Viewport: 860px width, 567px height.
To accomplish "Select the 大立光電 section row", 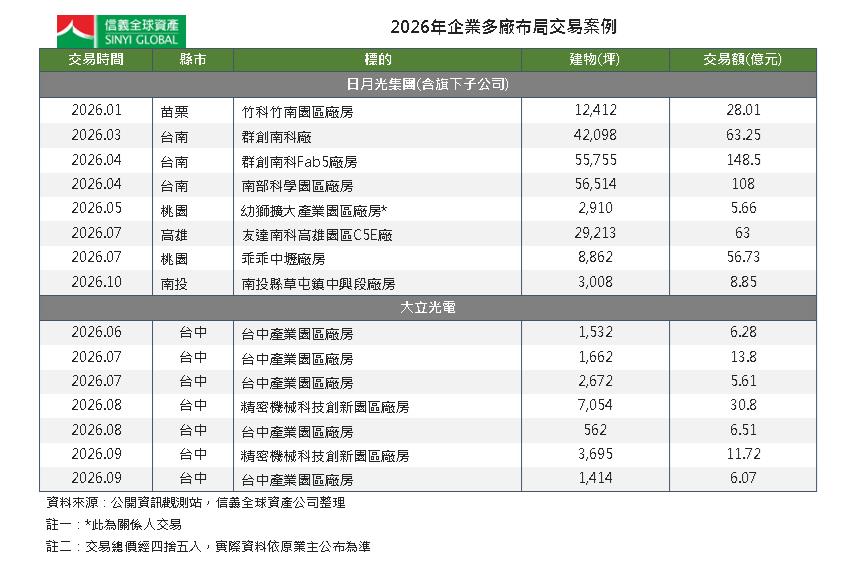I will [x=428, y=308].
